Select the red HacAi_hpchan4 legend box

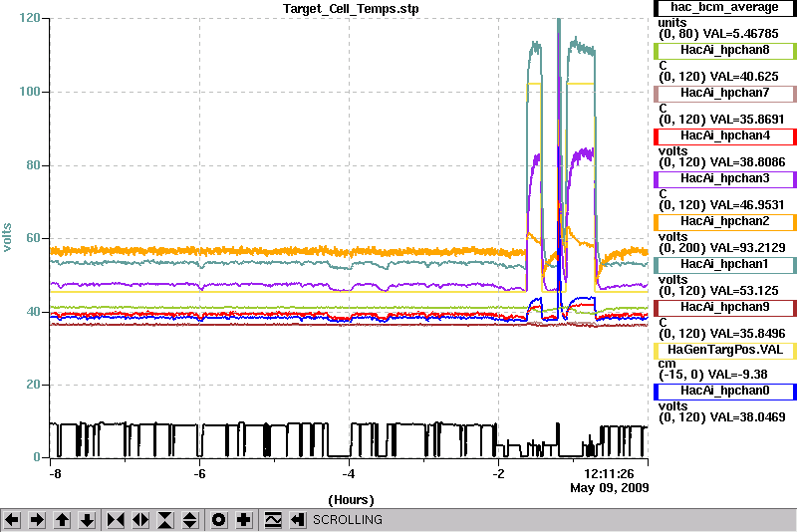(x=725, y=136)
